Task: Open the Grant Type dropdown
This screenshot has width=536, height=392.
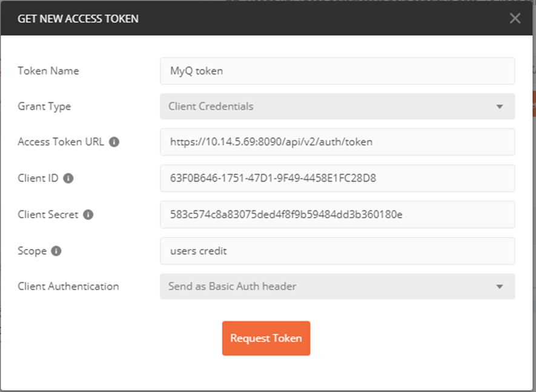Action: click(x=337, y=106)
